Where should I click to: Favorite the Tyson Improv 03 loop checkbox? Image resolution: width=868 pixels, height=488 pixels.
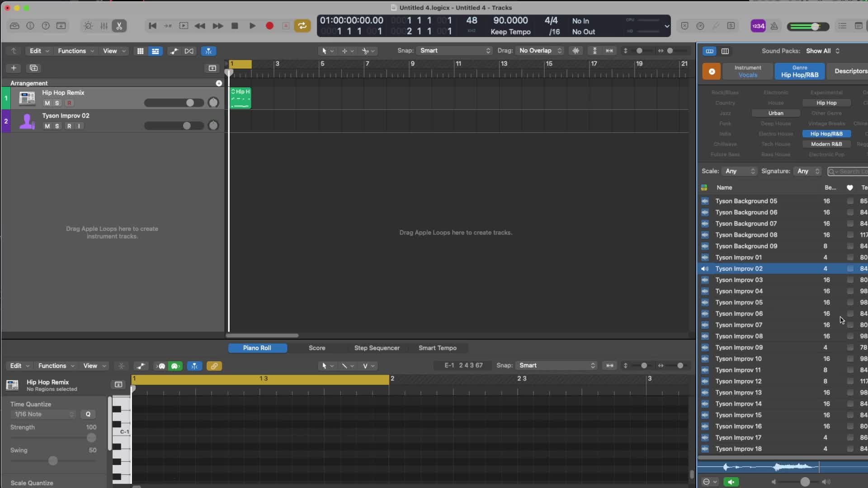pos(850,280)
